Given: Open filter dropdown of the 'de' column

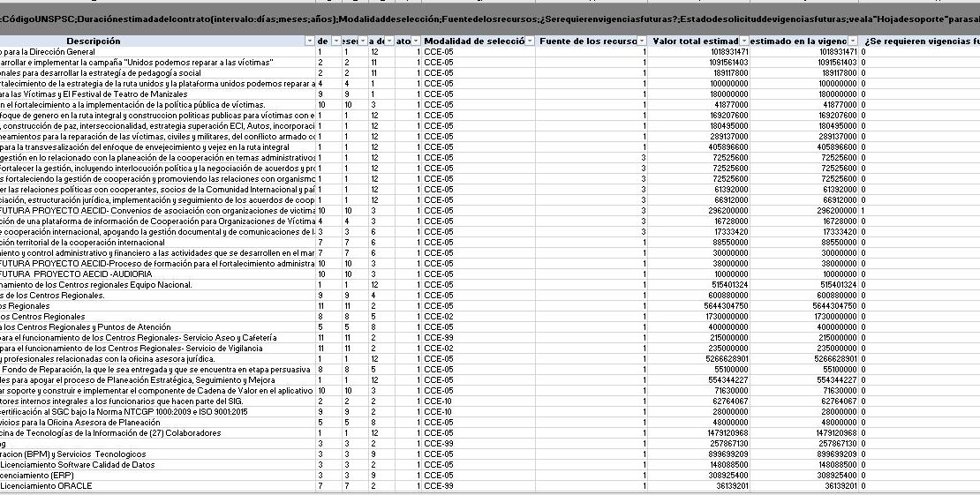Looking at the screenshot, I should pyautogui.click(x=336, y=41).
